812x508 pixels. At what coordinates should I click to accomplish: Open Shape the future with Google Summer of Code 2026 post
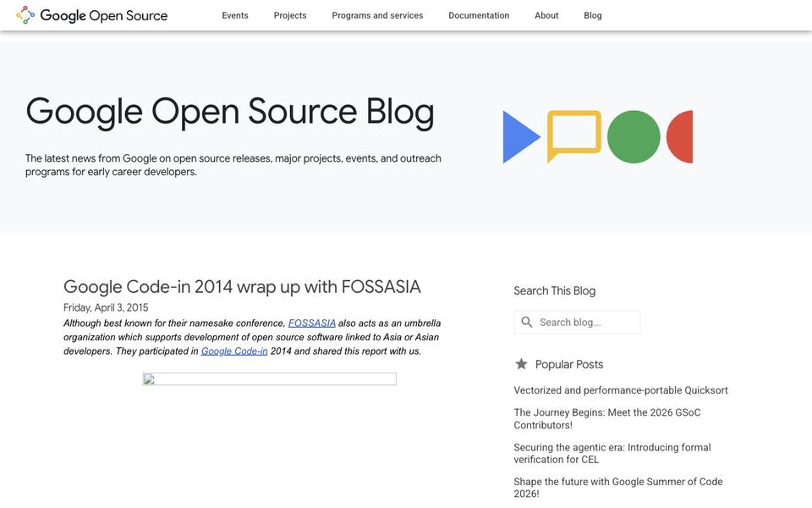point(618,488)
